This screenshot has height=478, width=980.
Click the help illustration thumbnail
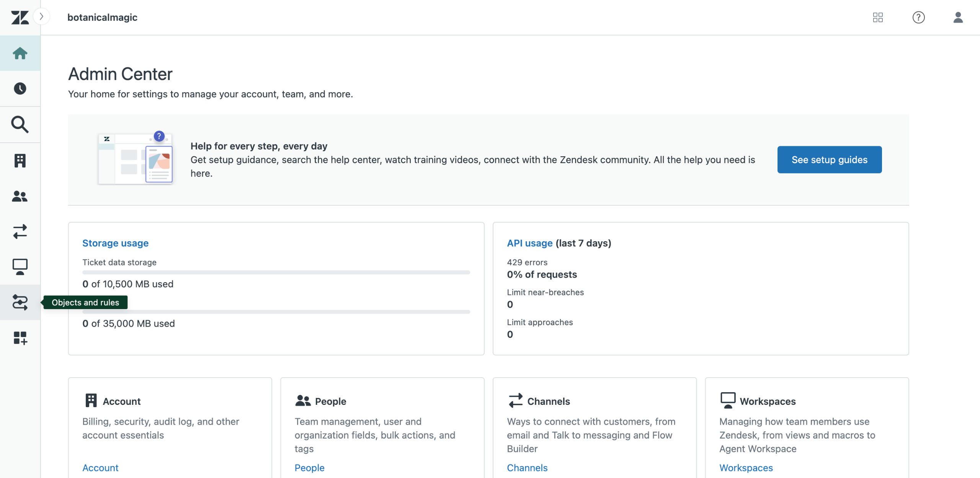click(x=135, y=159)
